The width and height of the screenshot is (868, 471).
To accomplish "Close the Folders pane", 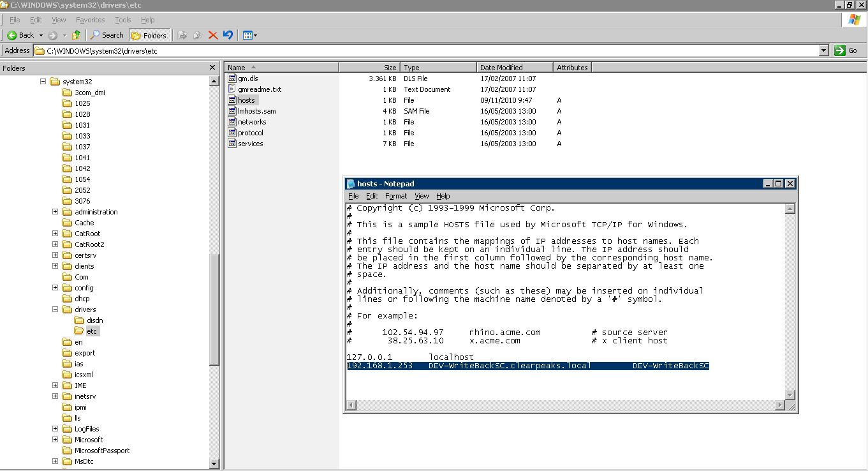I will 212,68.
